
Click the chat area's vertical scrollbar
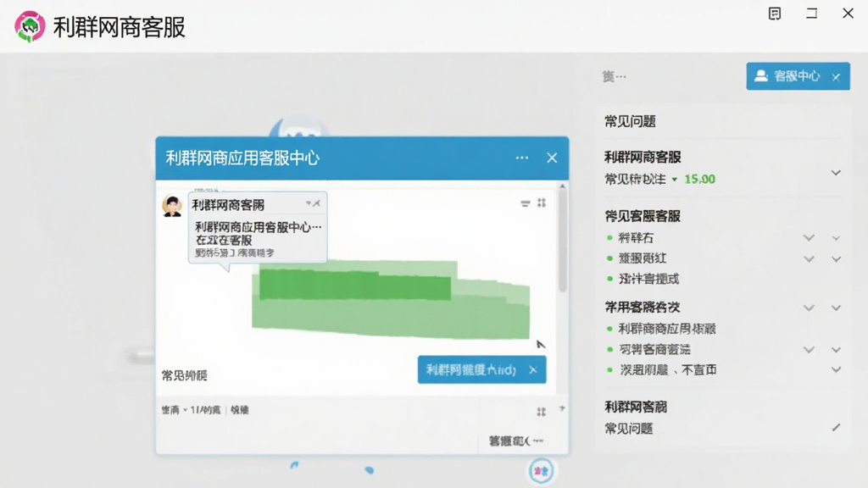pos(563,240)
